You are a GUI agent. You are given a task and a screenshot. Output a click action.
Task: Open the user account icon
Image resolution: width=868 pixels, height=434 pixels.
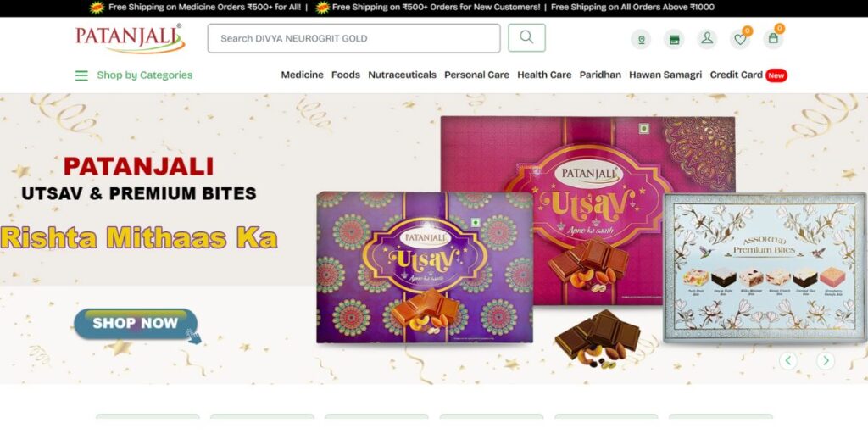point(707,39)
